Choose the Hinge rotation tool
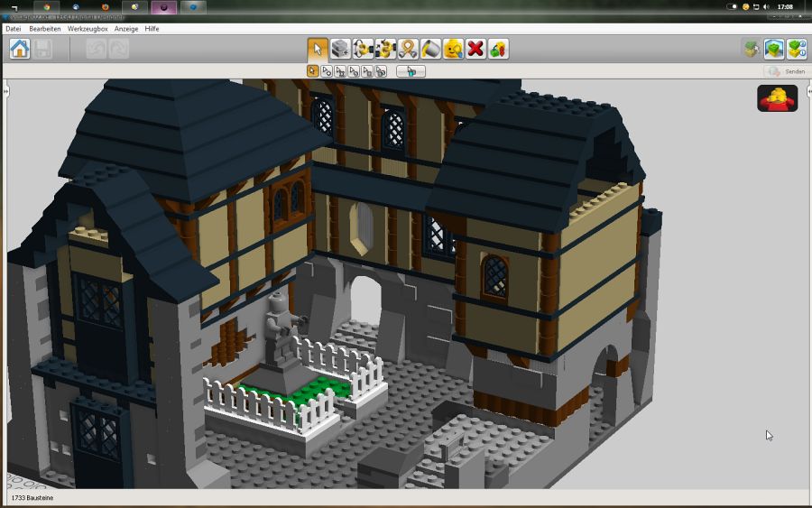 (363, 49)
